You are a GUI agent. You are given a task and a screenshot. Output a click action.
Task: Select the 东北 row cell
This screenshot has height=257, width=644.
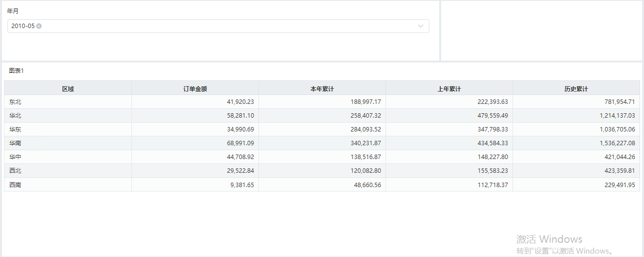coord(68,102)
